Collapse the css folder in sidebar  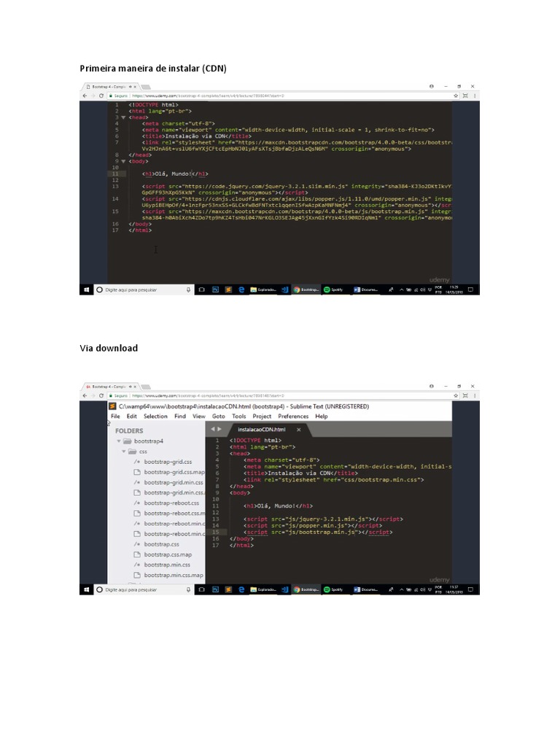(124, 451)
